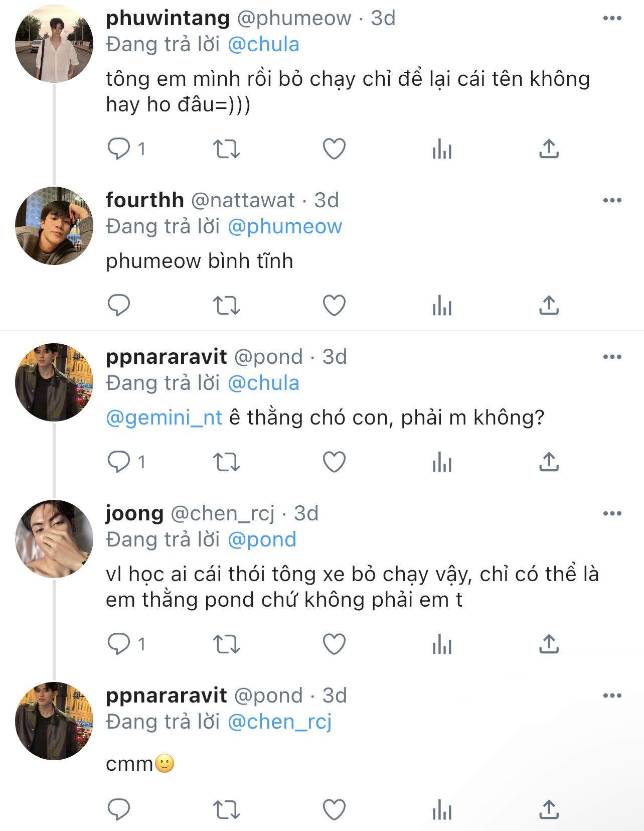Like fourthh's "phumeow bình tĩnh" reply
This screenshot has width=644, height=831.
[x=334, y=305]
